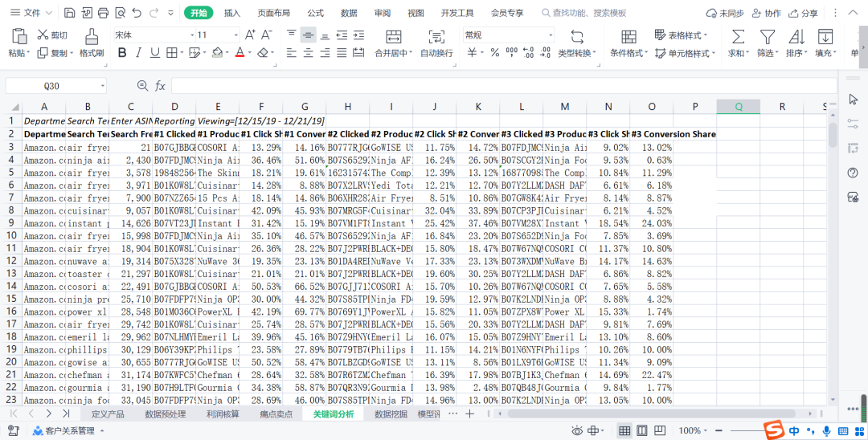Open the 定义产品 sheet tab

(x=108, y=414)
